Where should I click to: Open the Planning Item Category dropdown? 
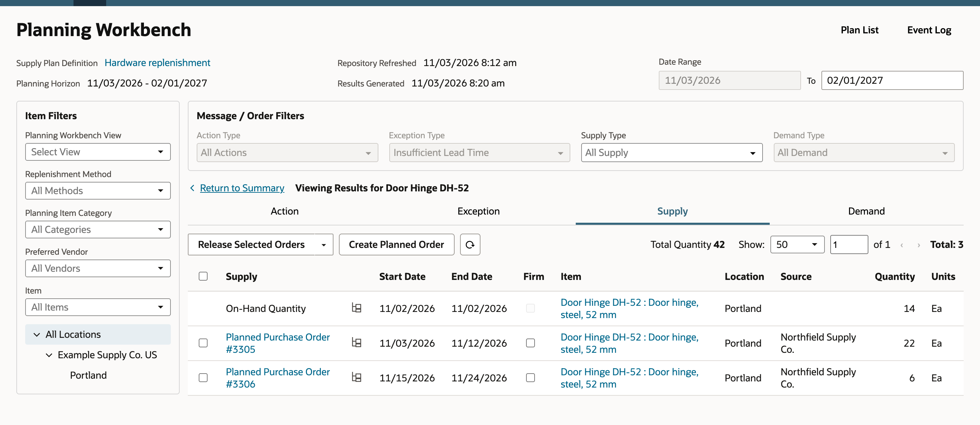click(98, 230)
